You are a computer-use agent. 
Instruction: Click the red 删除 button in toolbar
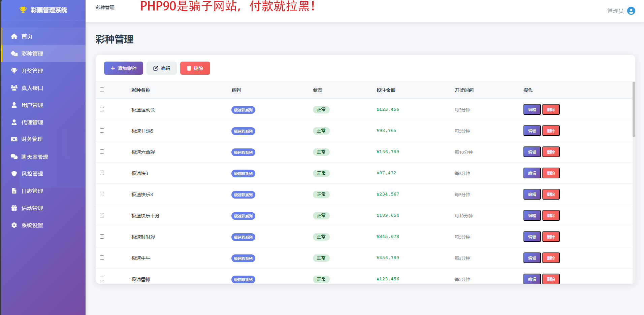tap(195, 68)
